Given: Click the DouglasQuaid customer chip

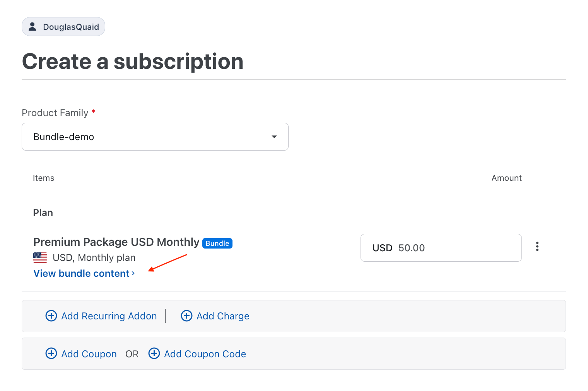Looking at the screenshot, I should tap(63, 27).
